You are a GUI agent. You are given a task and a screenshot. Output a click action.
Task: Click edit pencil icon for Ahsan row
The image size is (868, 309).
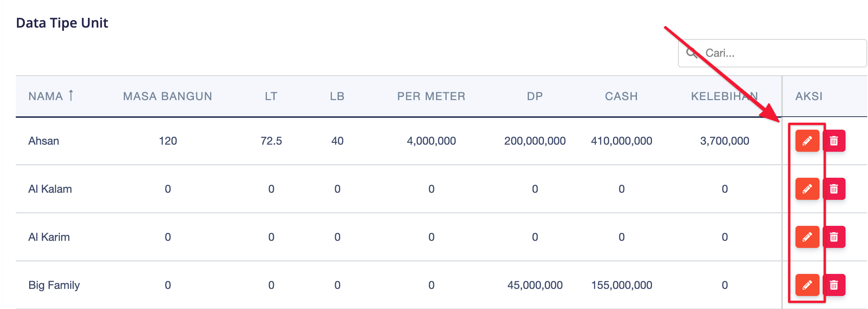tap(807, 141)
